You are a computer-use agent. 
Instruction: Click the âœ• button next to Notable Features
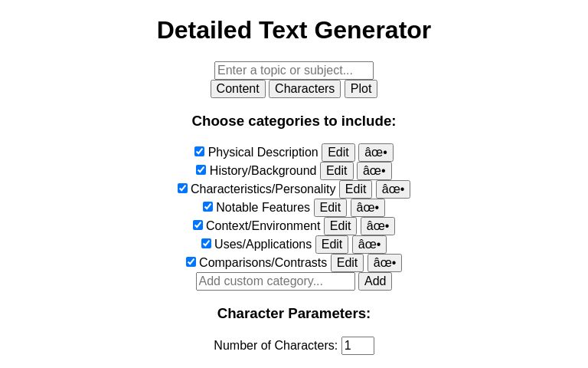pos(367,208)
